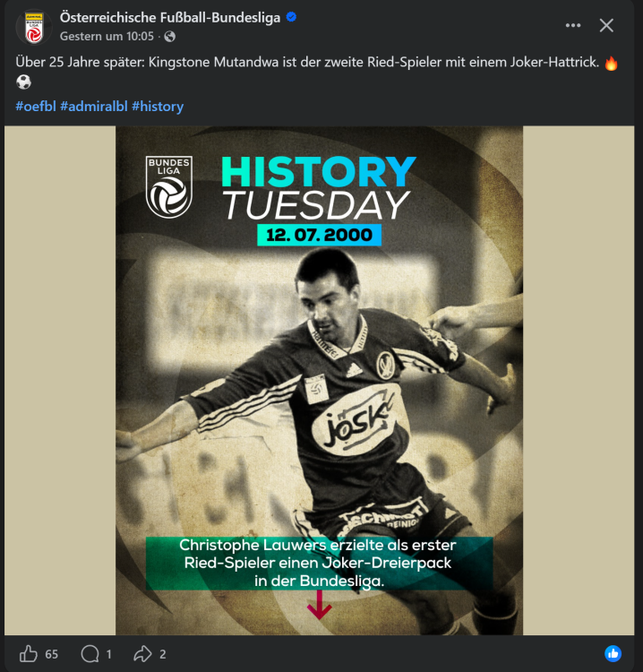Viewport: 643px width, 672px height.
Task: Open the #oefbl hashtag
Action: coord(36,107)
